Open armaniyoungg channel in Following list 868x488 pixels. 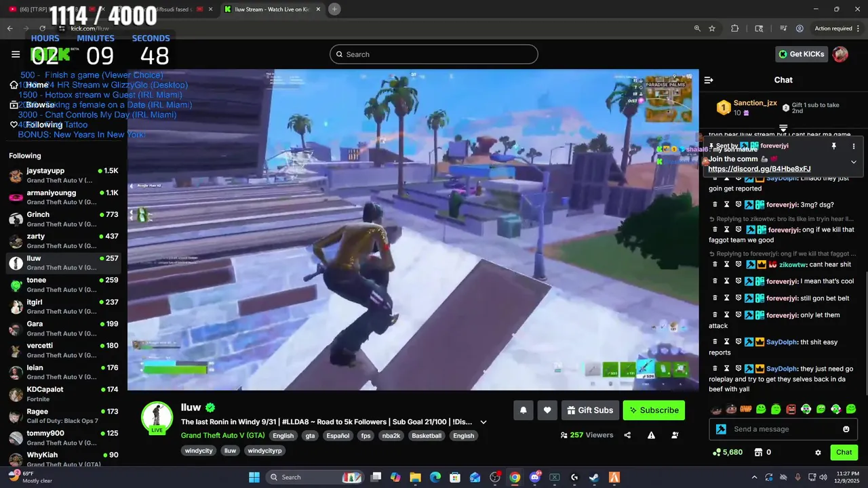64,197
